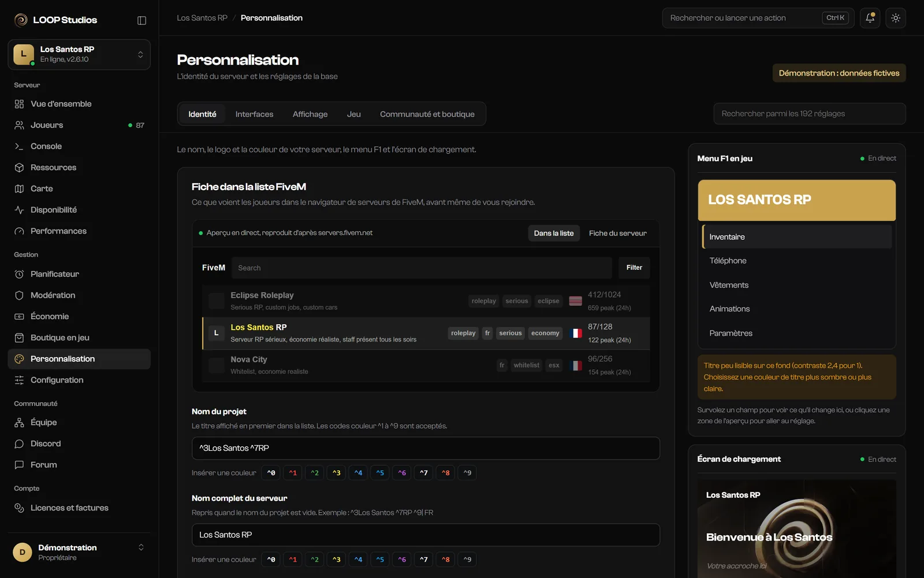924x578 pixels.
Task: Open Équipe team icon
Action: tap(19, 423)
